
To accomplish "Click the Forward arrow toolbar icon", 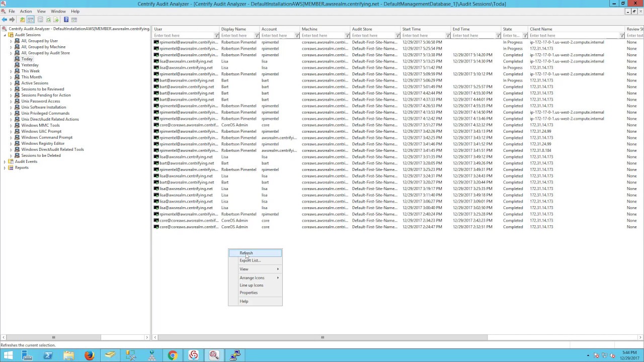I will [x=12, y=20].
